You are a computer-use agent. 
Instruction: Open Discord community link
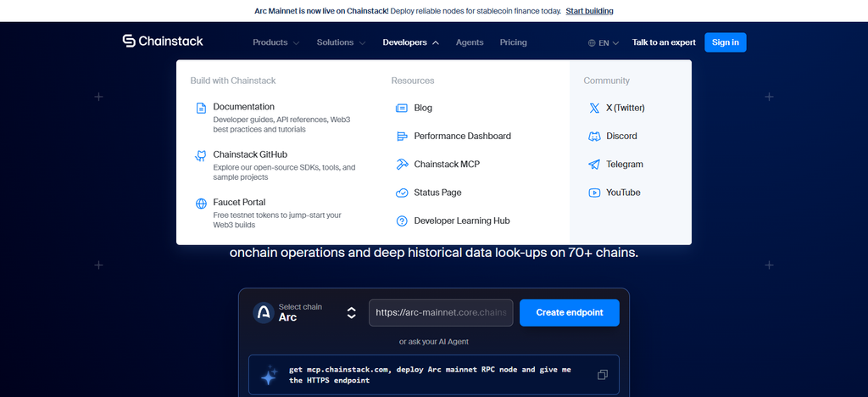(621, 136)
